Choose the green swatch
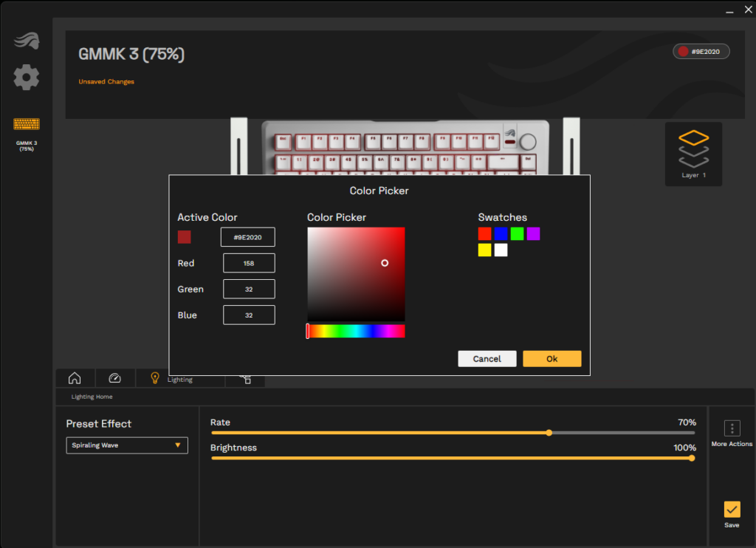The image size is (756, 548). (x=517, y=234)
